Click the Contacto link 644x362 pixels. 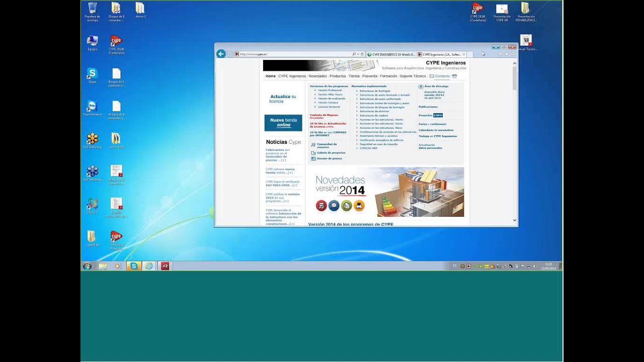pos(442,76)
